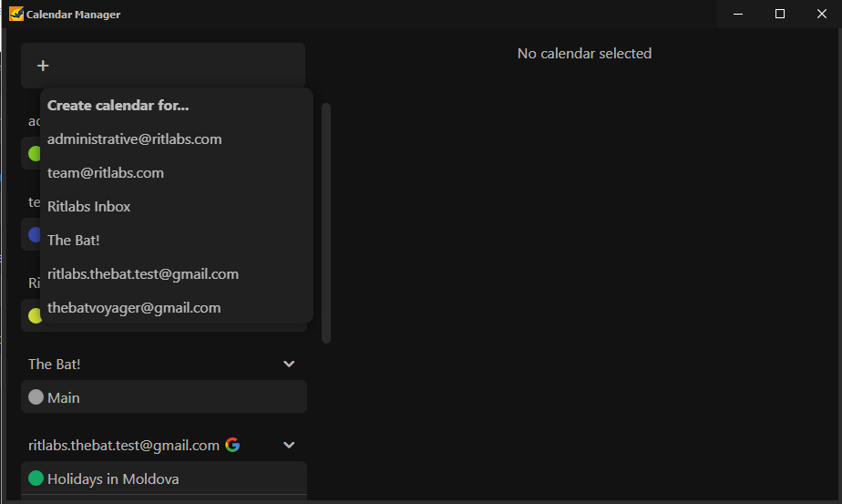Click the gray color dot of Main
This screenshot has height=504, width=842.
pos(36,397)
